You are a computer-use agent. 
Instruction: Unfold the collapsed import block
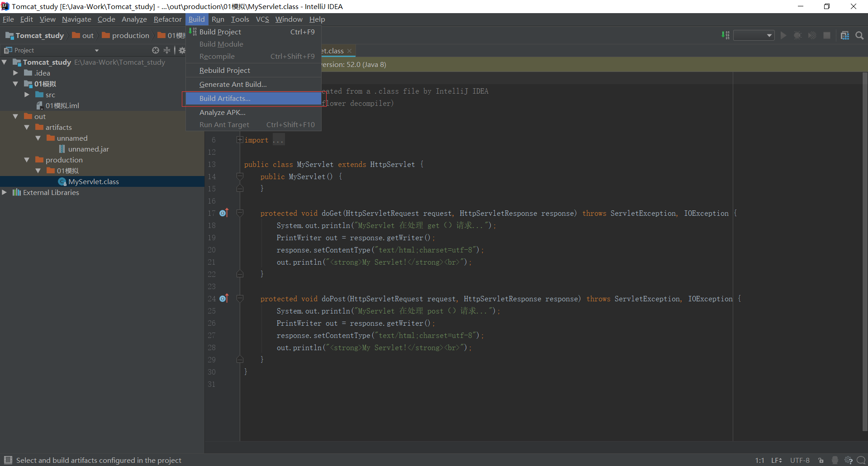coord(240,140)
